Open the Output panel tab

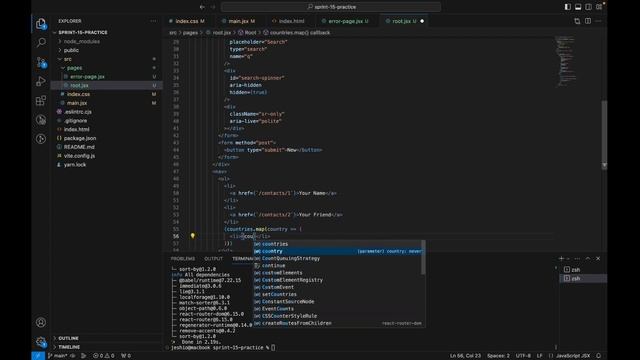click(213, 258)
